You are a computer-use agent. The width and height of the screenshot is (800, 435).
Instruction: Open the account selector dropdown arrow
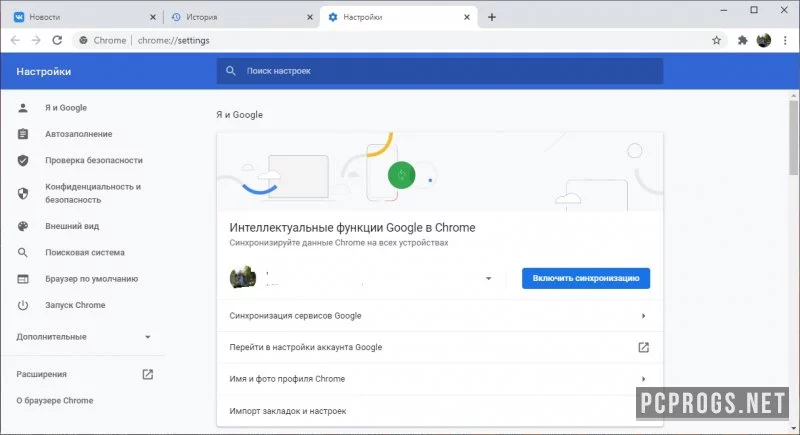488,278
